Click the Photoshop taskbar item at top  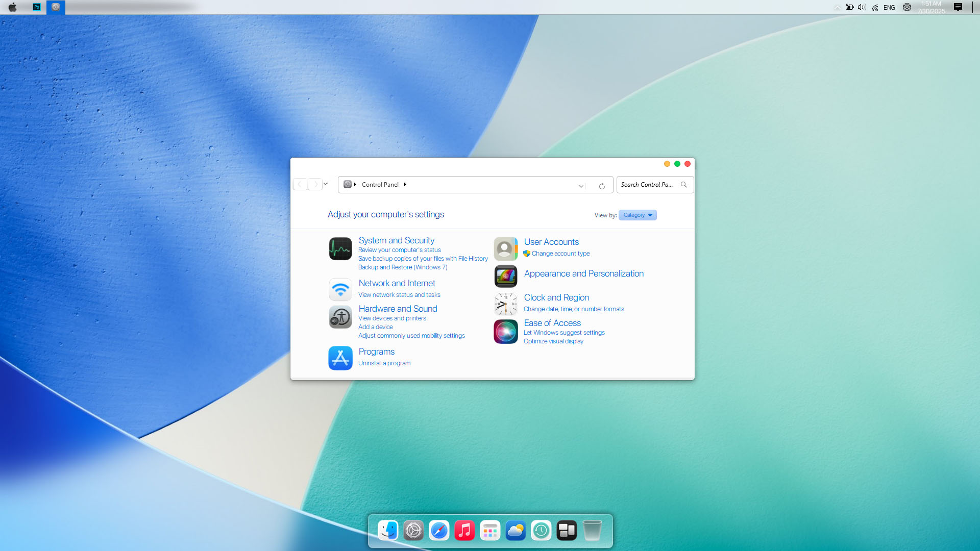click(x=37, y=7)
